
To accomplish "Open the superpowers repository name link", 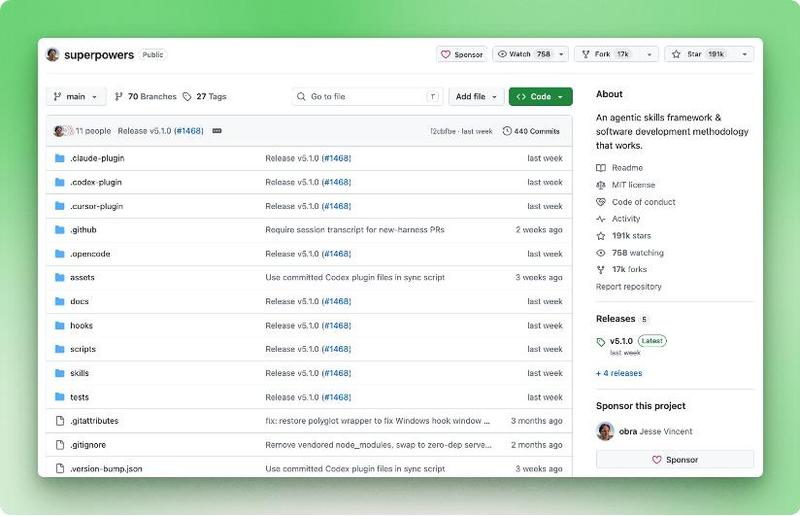I will (99, 55).
